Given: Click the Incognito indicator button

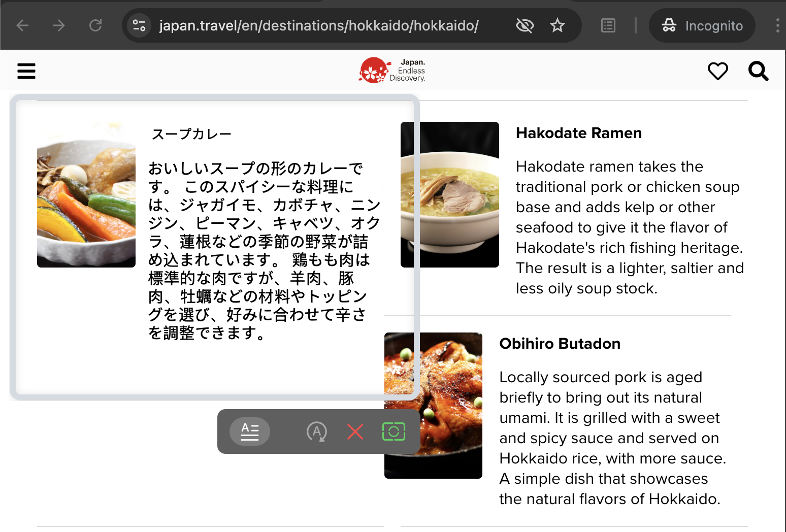Looking at the screenshot, I should point(702,25).
